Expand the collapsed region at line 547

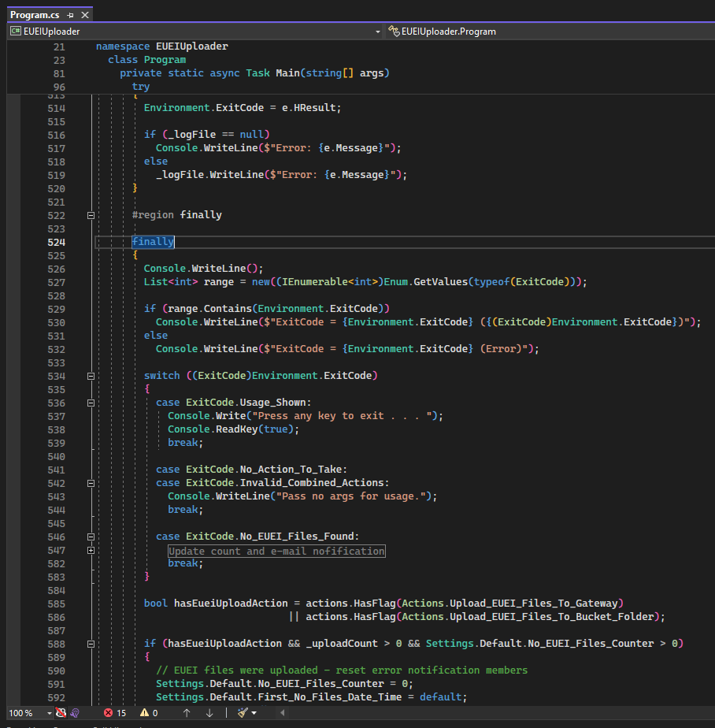pyautogui.click(x=91, y=550)
